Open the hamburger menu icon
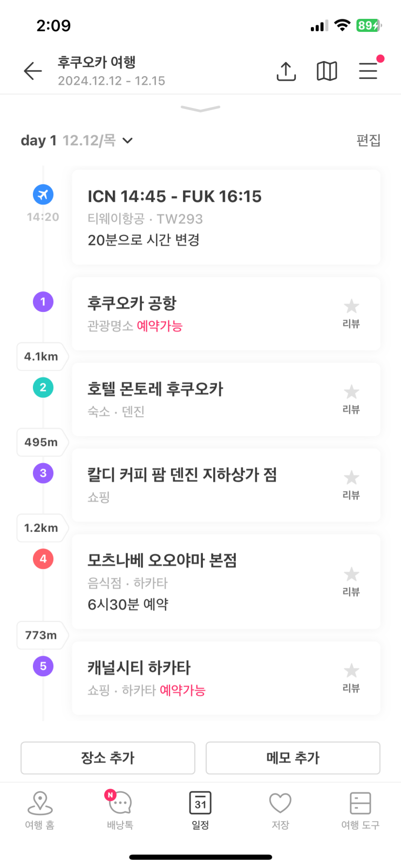Viewport: 401px width, 868px height. pos(368,71)
